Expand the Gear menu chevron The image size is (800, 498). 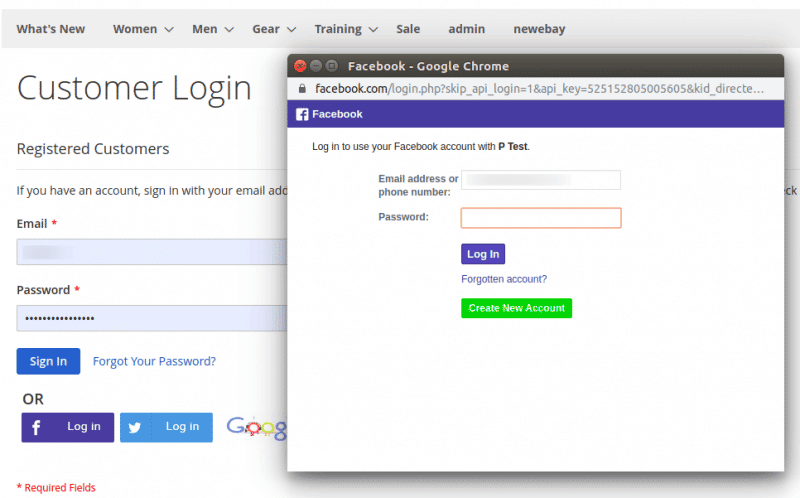point(291,30)
